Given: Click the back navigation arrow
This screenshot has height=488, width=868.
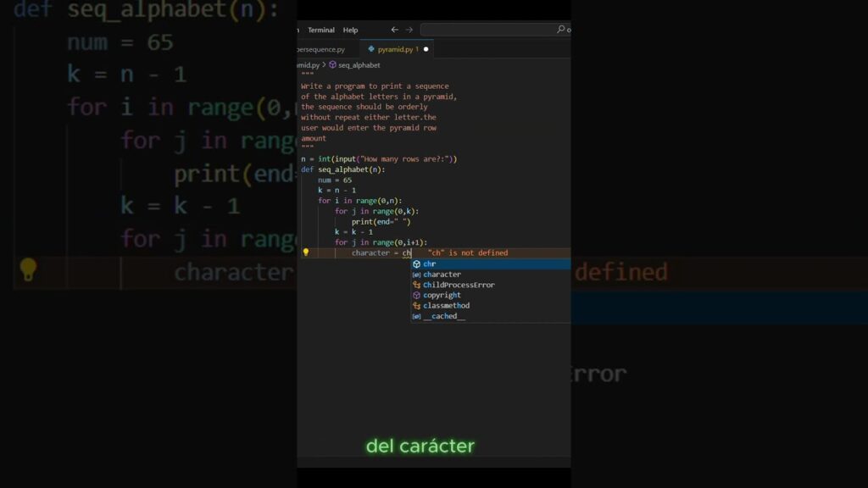Looking at the screenshot, I should pos(394,30).
